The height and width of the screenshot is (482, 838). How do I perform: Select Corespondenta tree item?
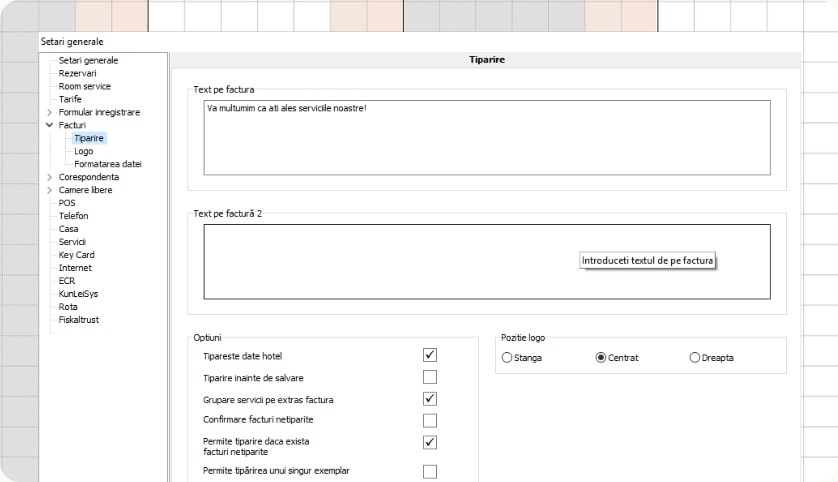tap(89, 177)
